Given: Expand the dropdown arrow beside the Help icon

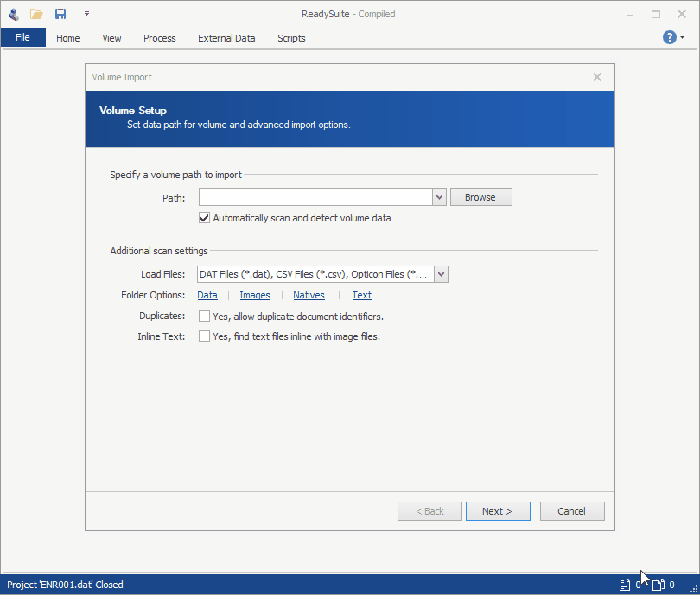Looking at the screenshot, I should tap(682, 38).
